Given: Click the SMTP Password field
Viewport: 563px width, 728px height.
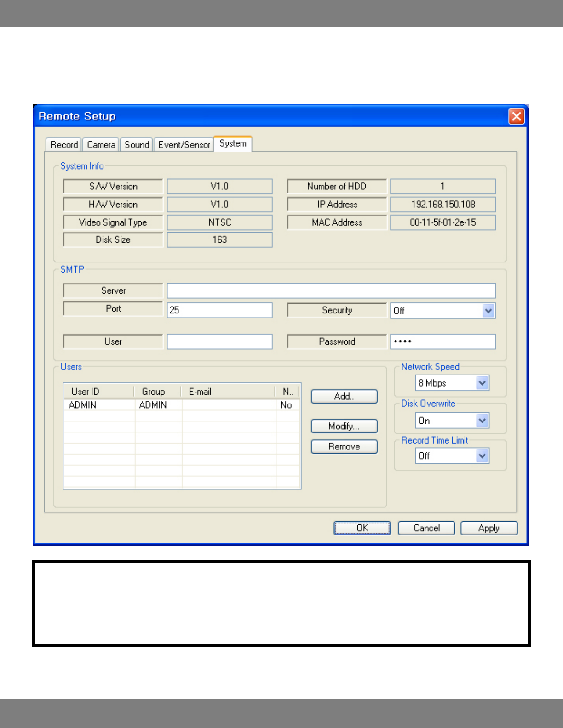Looking at the screenshot, I should click(x=442, y=342).
